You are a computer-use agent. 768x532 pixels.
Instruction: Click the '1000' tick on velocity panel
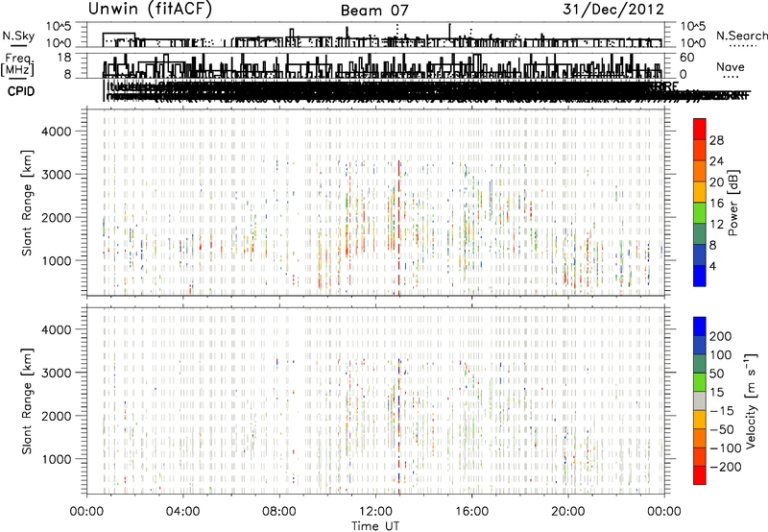point(56,459)
